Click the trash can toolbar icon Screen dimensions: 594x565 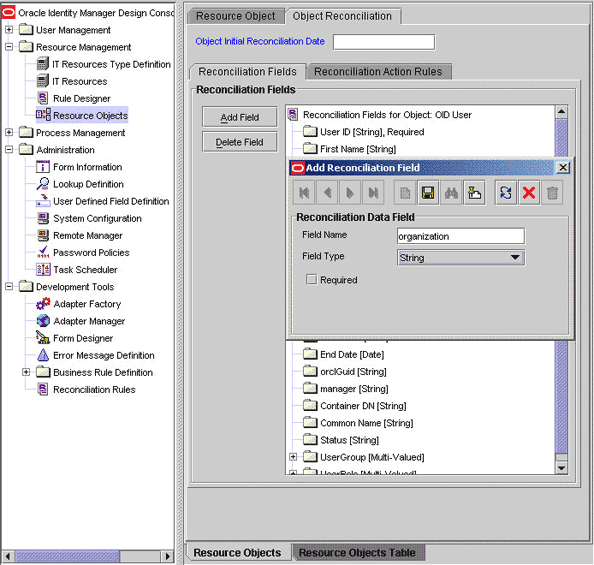coord(552,193)
